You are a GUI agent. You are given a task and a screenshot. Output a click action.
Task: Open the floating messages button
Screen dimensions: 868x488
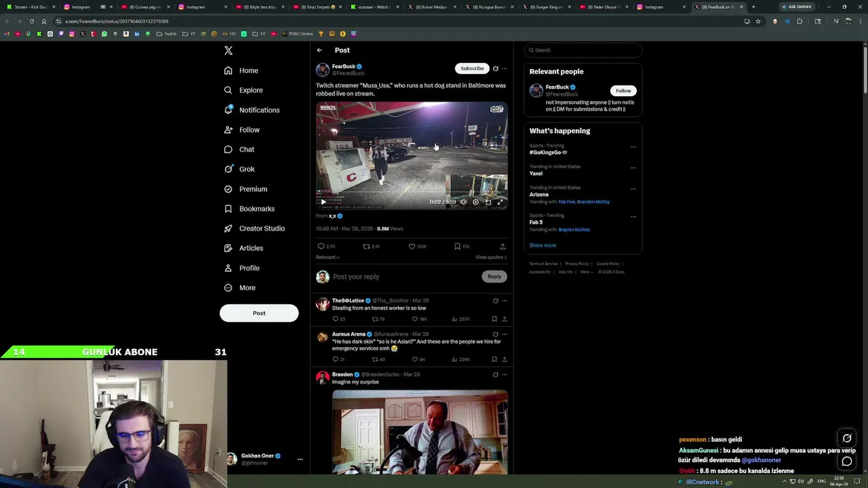(847, 462)
